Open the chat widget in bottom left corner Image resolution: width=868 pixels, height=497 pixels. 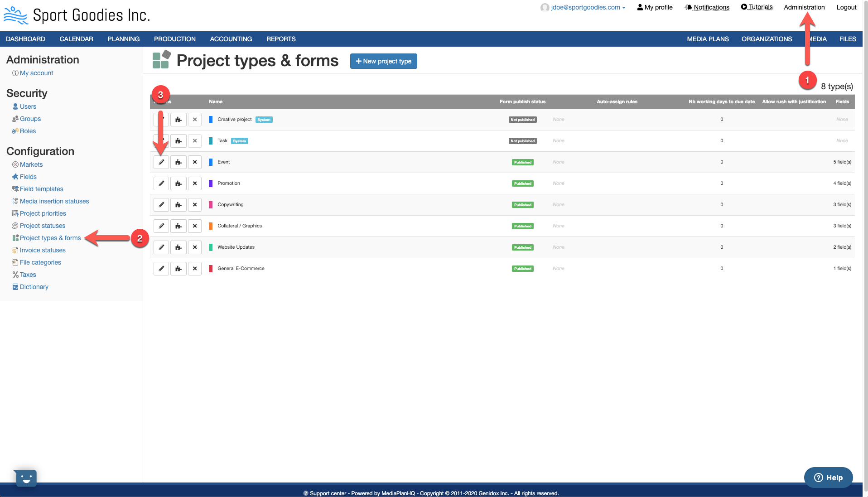25,478
